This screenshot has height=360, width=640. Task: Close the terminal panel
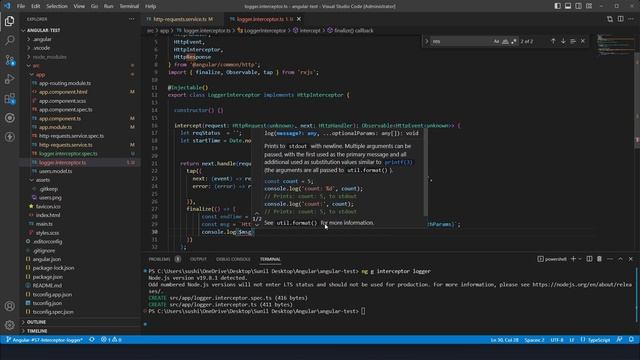point(631,259)
